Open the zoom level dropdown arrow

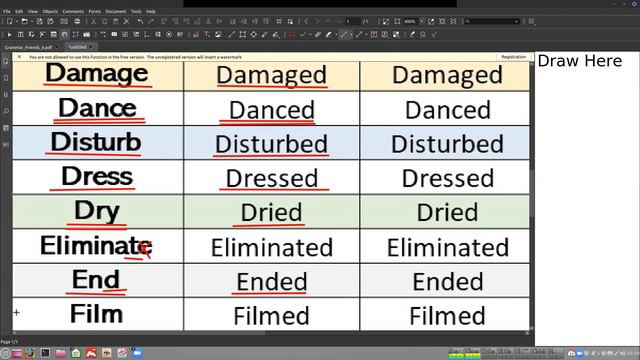point(422,21)
